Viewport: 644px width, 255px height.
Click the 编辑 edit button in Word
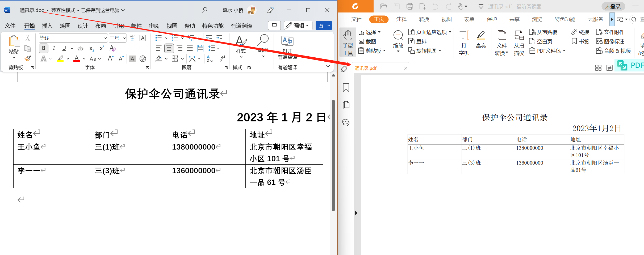298,25
